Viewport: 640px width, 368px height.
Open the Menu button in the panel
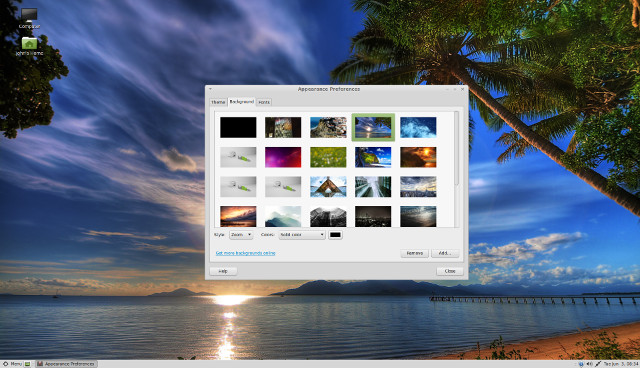click(x=12, y=364)
